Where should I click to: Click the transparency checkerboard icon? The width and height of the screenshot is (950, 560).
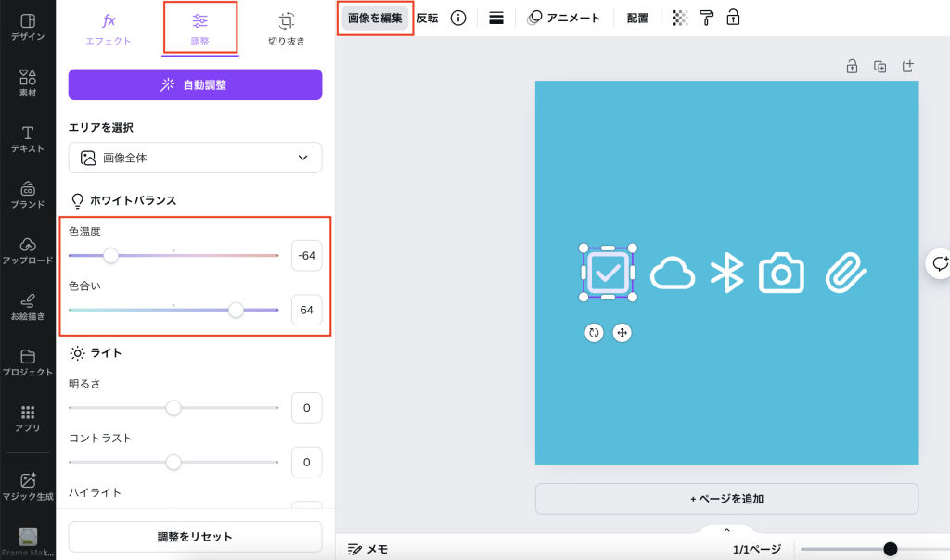click(x=680, y=19)
